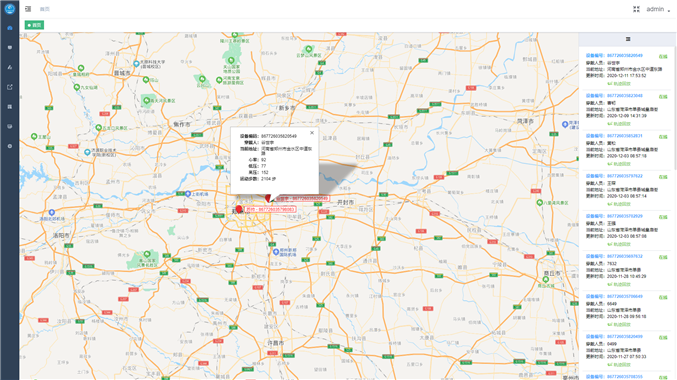Open the chart analytics sidebar icon
Viewport: 677px width, 380px height.
click(9, 67)
